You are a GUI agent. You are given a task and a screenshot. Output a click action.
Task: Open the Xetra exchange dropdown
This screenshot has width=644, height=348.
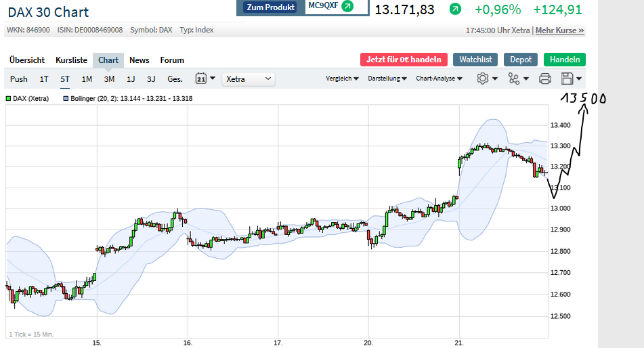249,79
